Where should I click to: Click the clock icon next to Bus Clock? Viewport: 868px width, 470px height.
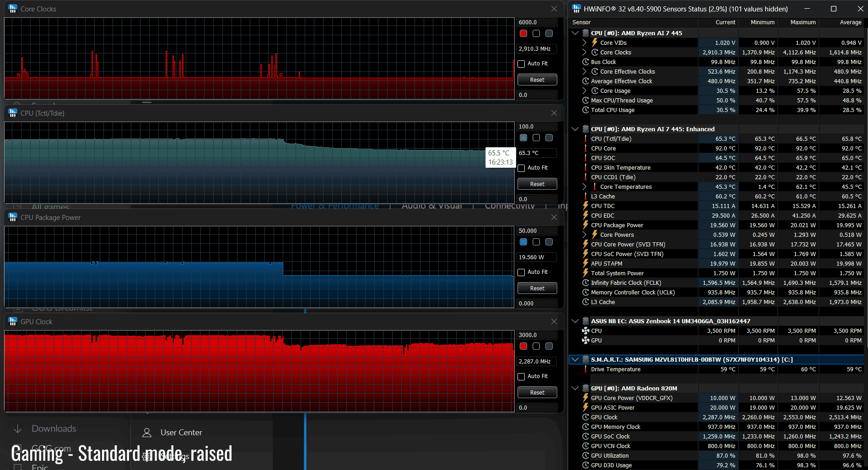(585, 62)
